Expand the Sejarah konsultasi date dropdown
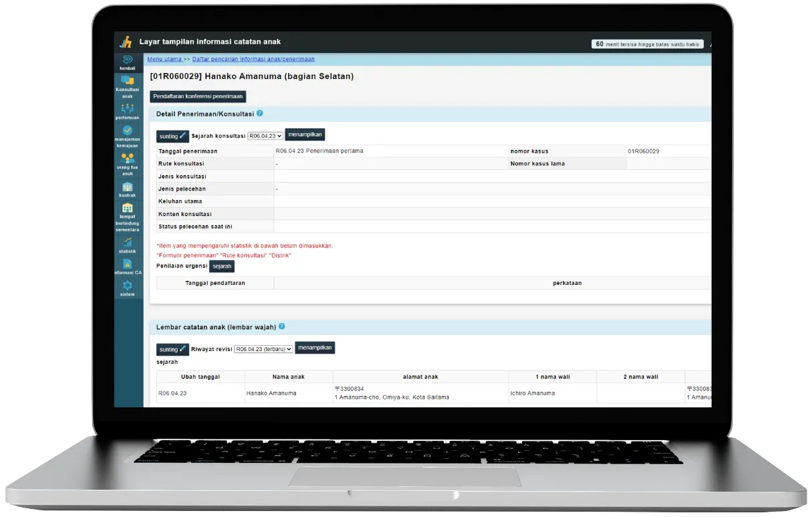The height and width of the screenshot is (517, 812). pyautogui.click(x=265, y=136)
